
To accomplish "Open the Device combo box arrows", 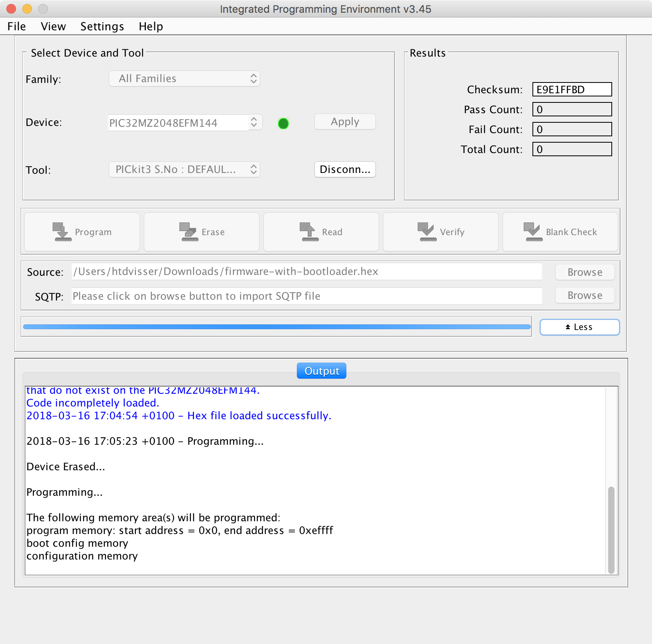I will (255, 122).
